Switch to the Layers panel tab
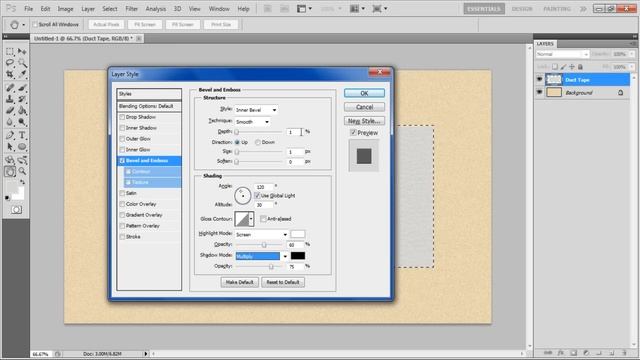 [545, 44]
